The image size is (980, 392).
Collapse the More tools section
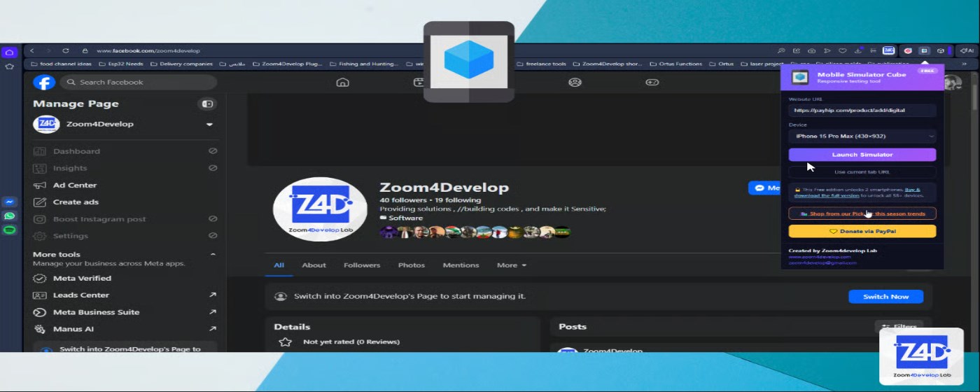[x=213, y=255]
